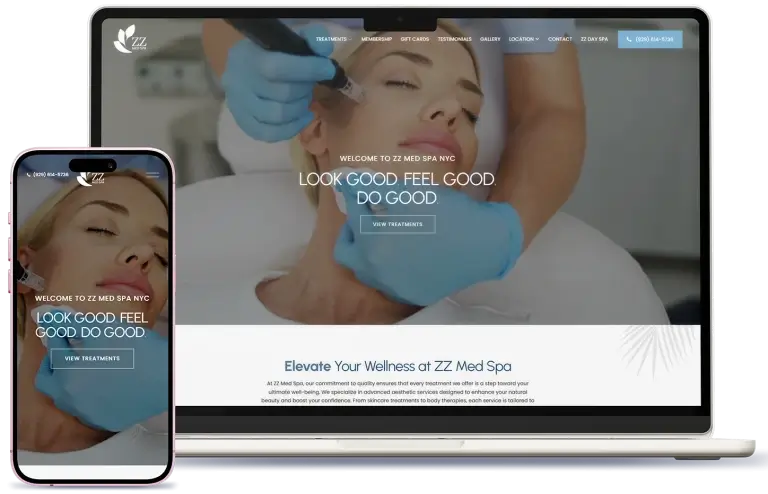Image resolution: width=768 pixels, height=494 pixels.
Task: Click the ZZ Med Spa logo on laptop
Action: [x=130, y=39]
